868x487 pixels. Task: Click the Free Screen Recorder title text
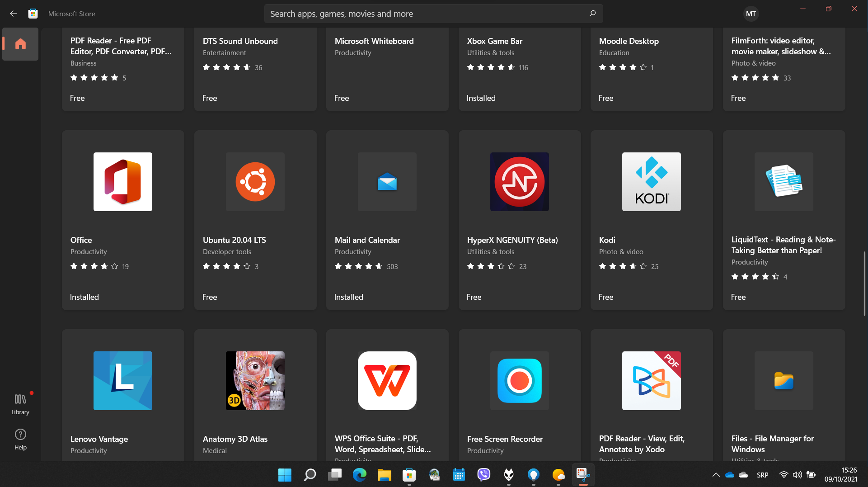pos(505,439)
